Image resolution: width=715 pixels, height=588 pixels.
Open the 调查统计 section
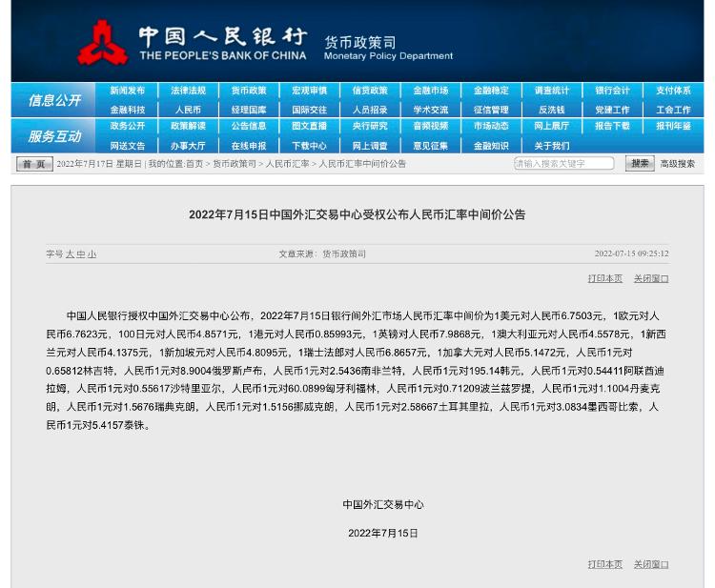552,91
